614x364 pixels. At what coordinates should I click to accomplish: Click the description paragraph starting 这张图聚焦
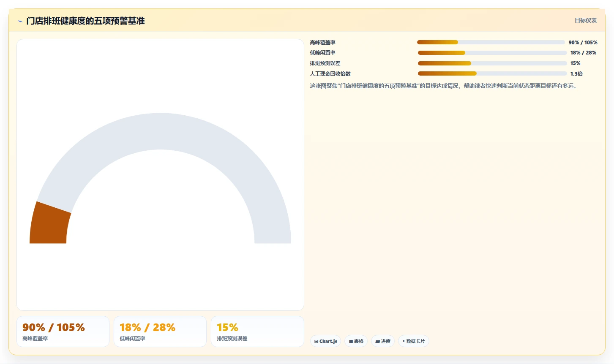tap(444, 86)
